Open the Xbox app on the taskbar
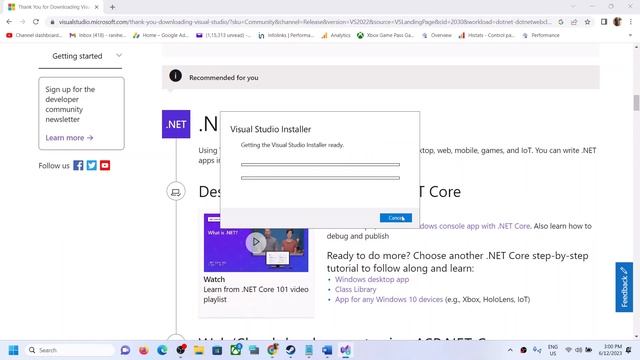640x360 pixels. [236, 350]
